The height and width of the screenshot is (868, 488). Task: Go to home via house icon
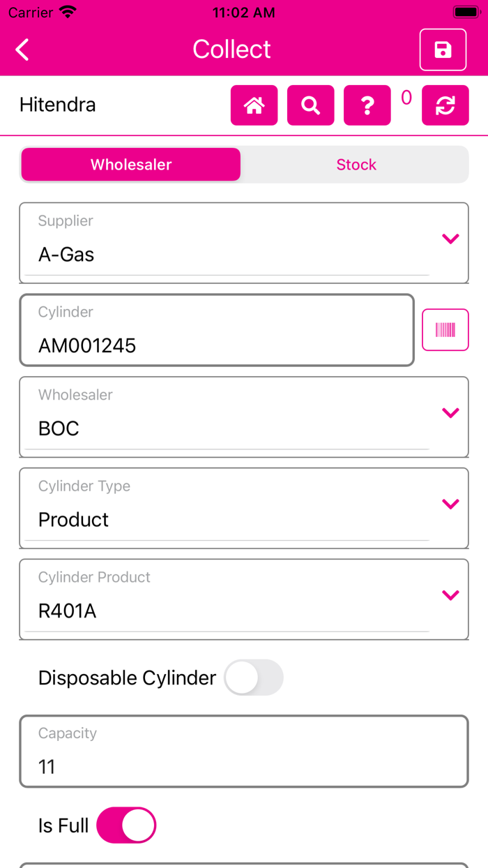pyautogui.click(x=254, y=105)
